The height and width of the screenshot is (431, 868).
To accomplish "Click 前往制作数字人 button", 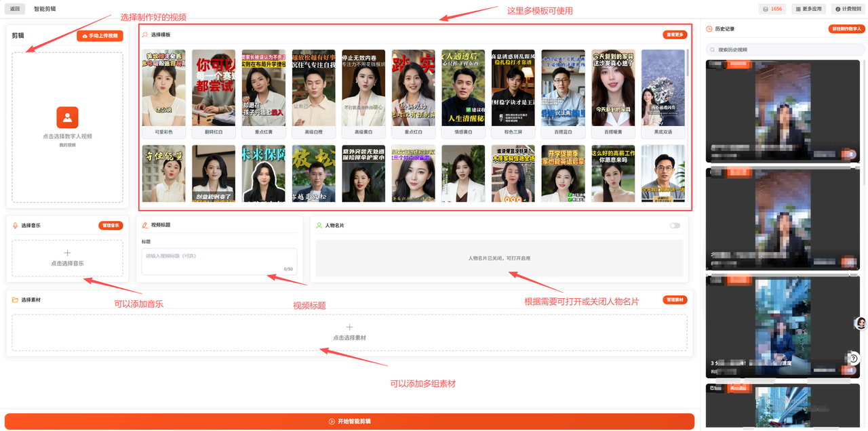I will pyautogui.click(x=846, y=29).
